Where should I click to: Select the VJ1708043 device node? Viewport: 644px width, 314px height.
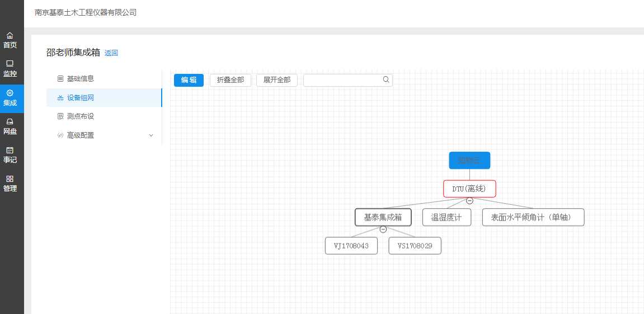[x=351, y=246]
